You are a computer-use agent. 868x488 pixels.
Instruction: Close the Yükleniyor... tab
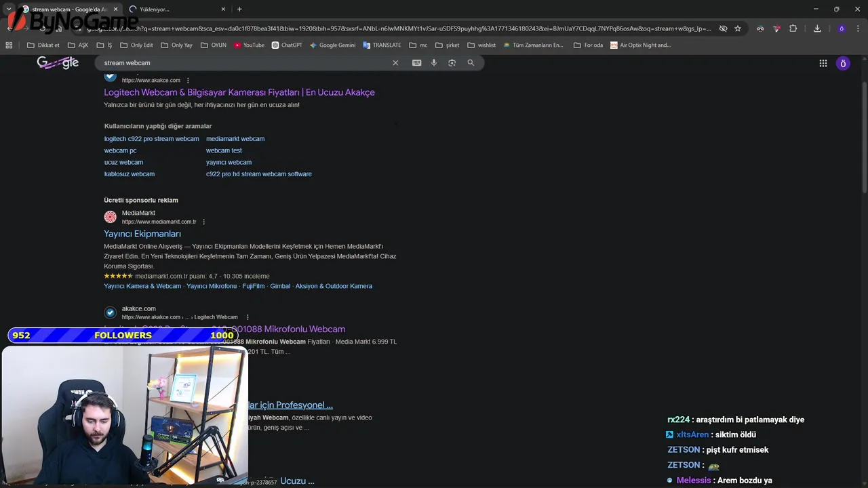[x=223, y=9]
